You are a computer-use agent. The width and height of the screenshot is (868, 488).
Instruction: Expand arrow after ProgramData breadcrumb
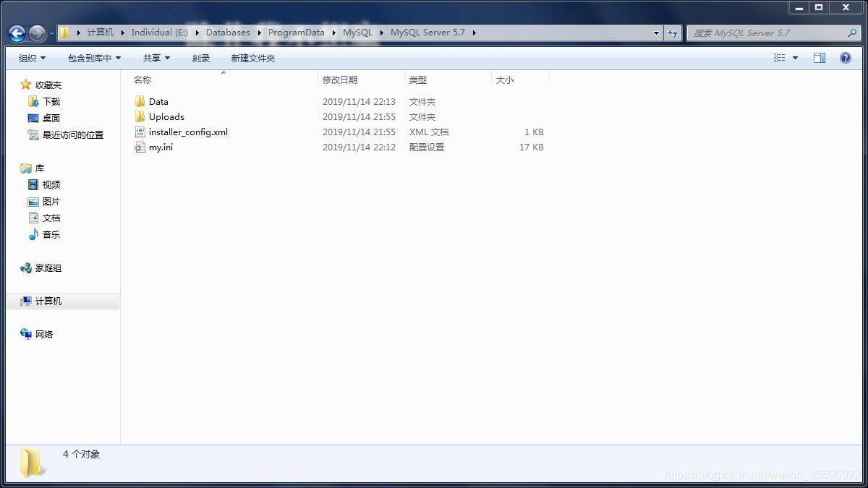(333, 33)
